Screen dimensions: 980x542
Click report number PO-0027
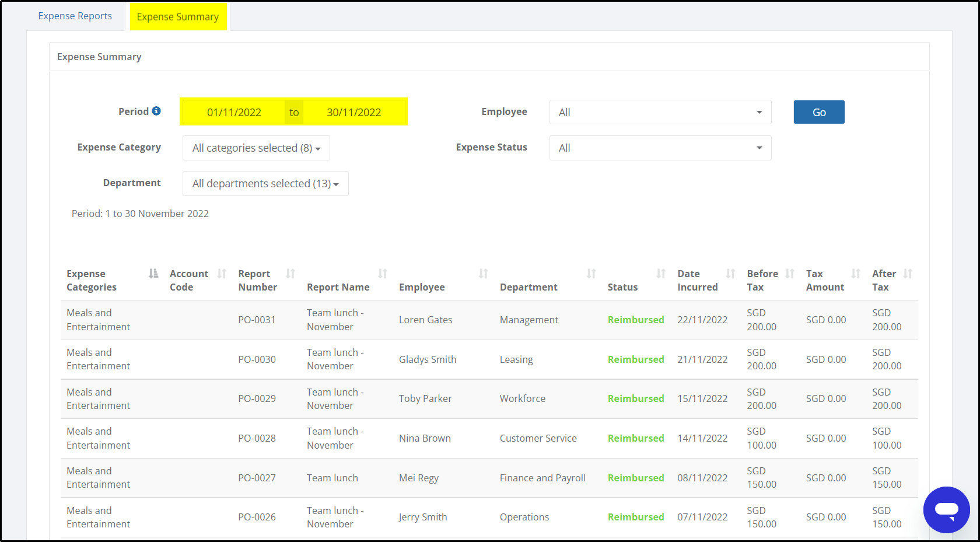257,478
